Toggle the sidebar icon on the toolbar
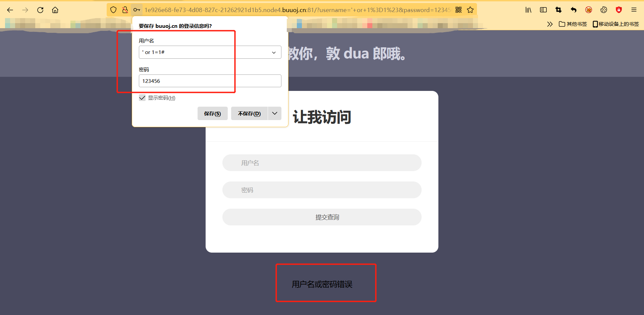This screenshot has width=644, height=315. [543, 10]
